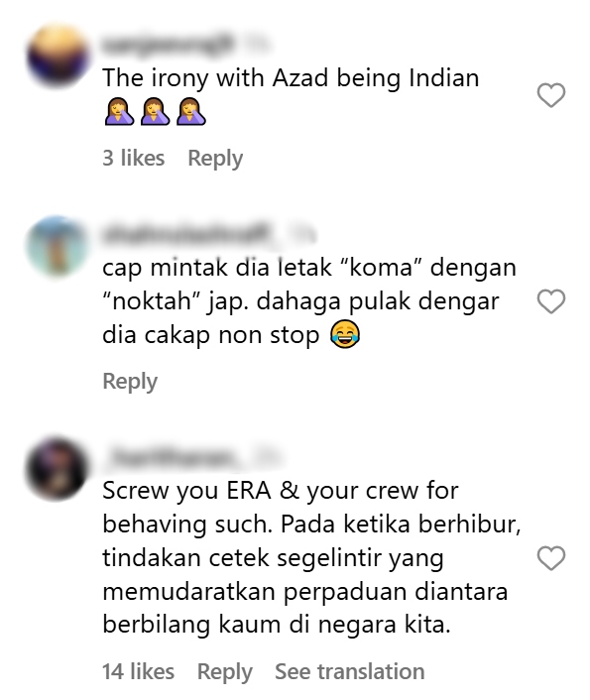Open the profile photo beside the "cap mintak" comment

58,247
